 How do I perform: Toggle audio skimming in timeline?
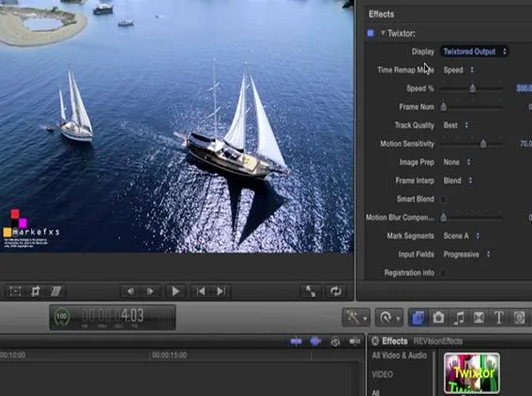[315, 342]
